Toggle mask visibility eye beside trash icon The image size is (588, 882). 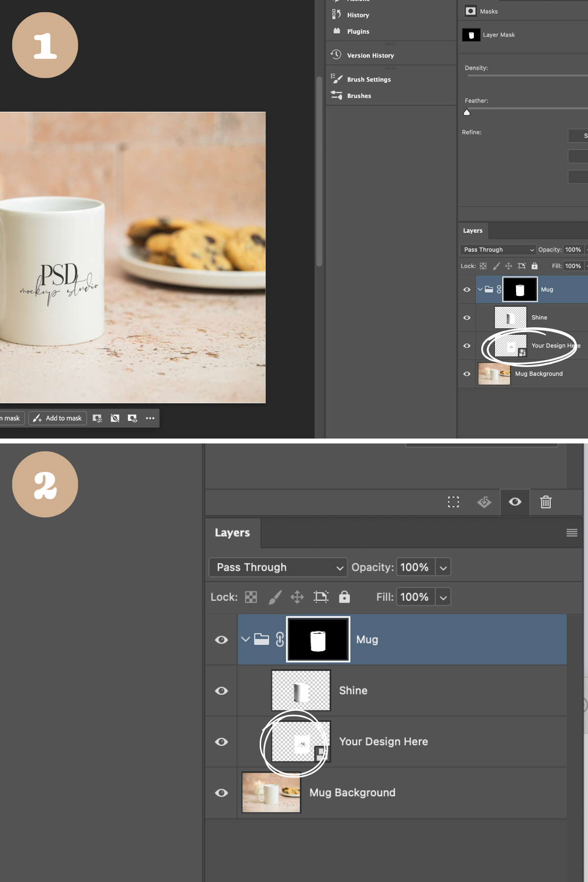pyautogui.click(x=515, y=502)
